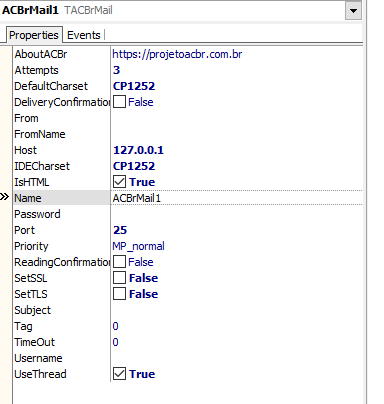Screen dimensions: 384x404
Task: Click the DefaultCharset value CP1252
Action: [x=134, y=86]
